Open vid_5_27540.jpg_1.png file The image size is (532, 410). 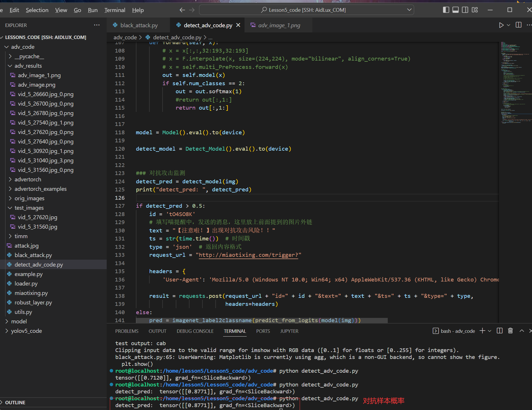click(x=53, y=123)
